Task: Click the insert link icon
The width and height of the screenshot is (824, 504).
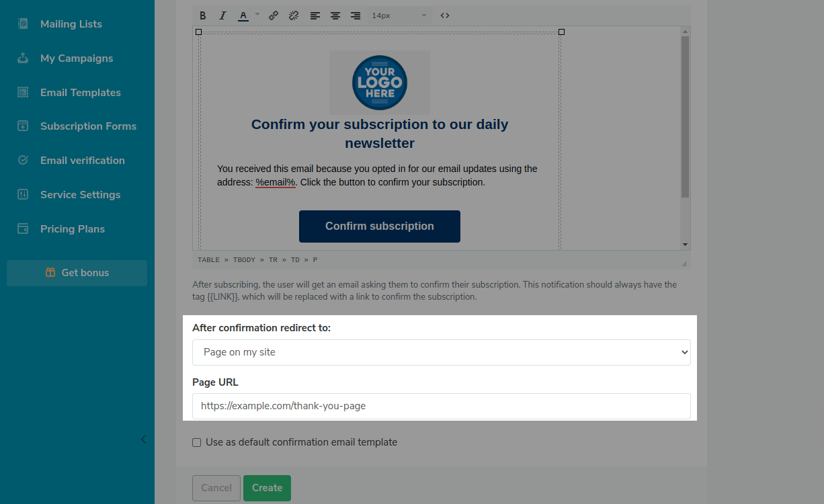Action: (x=274, y=15)
